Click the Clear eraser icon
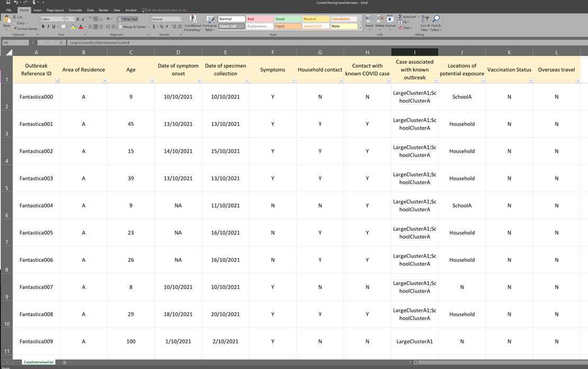588x369 pixels. pos(400,27)
